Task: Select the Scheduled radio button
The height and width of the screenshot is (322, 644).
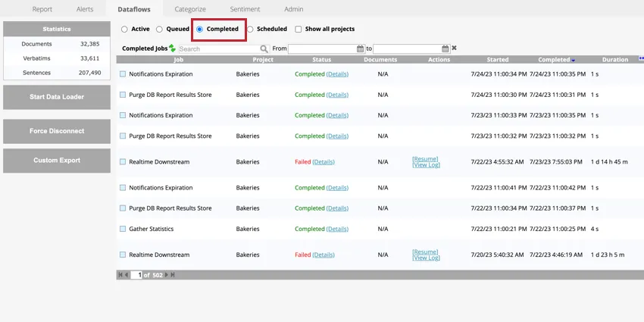Action: [250, 30]
